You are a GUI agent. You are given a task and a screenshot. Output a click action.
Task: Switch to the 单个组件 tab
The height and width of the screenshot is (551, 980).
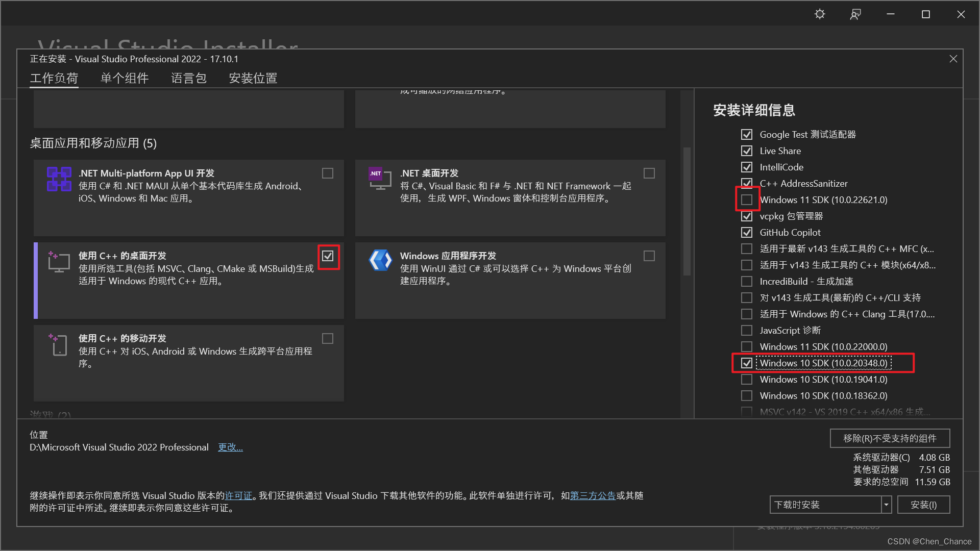point(125,78)
